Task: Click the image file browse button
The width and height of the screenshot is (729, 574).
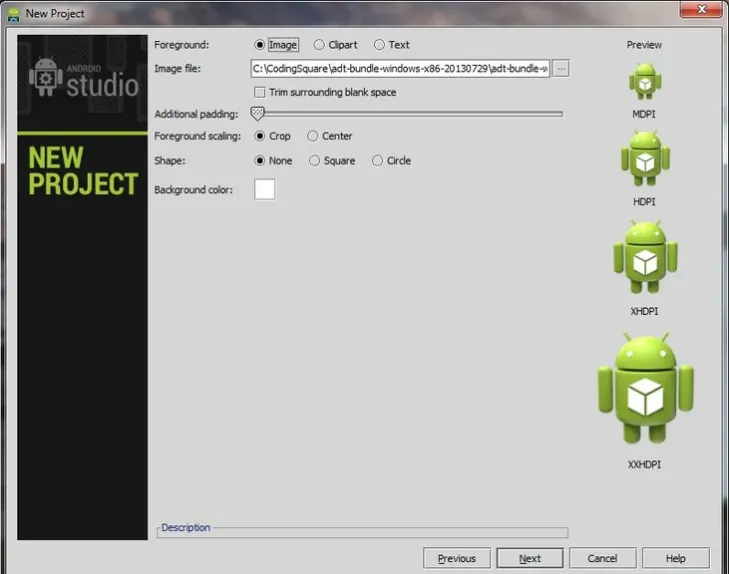Action: (x=561, y=69)
